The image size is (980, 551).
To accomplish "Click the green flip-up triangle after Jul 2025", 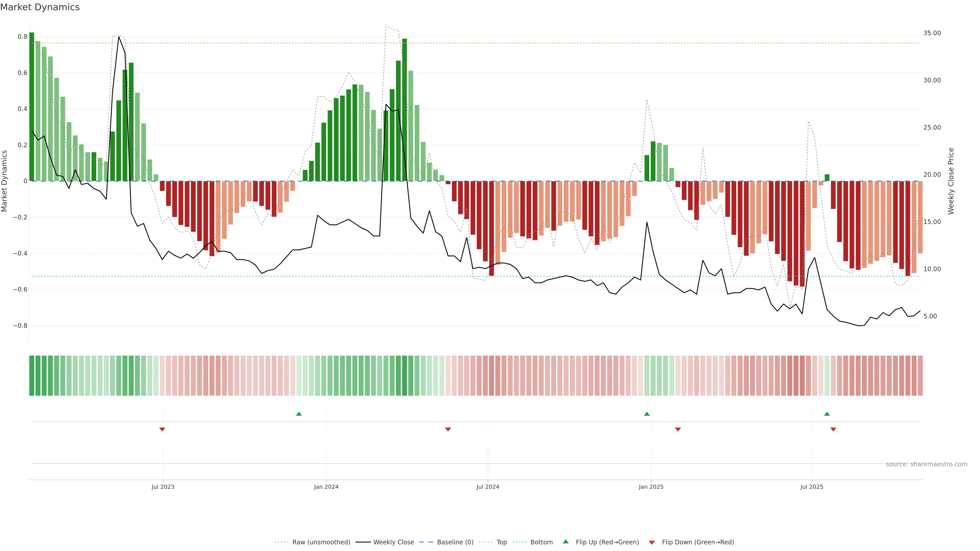I will pyautogui.click(x=827, y=414).
